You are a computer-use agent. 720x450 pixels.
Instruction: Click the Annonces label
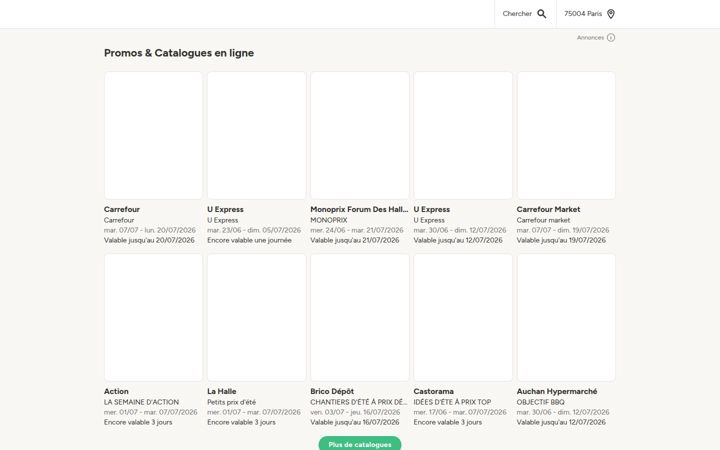tap(591, 38)
